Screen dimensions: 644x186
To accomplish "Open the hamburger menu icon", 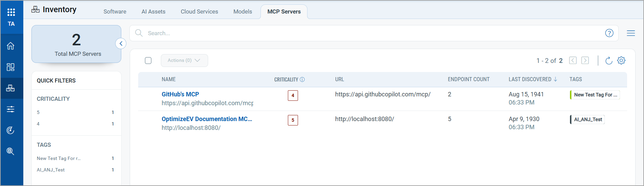I will coord(631,33).
